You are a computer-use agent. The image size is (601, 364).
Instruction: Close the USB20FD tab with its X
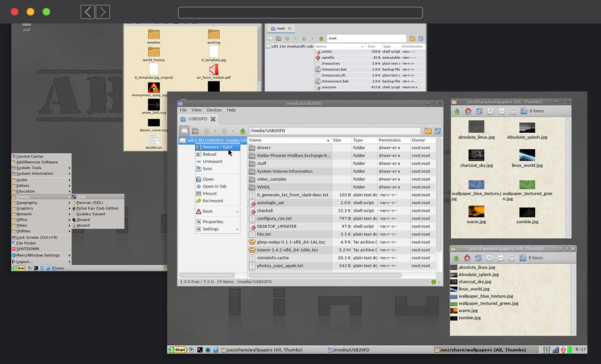[213, 119]
